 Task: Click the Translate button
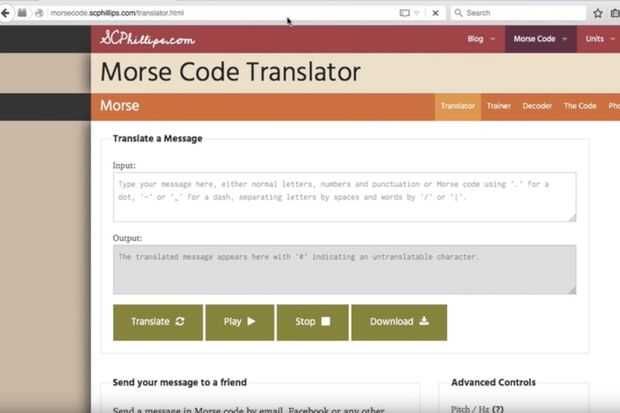[x=158, y=322]
